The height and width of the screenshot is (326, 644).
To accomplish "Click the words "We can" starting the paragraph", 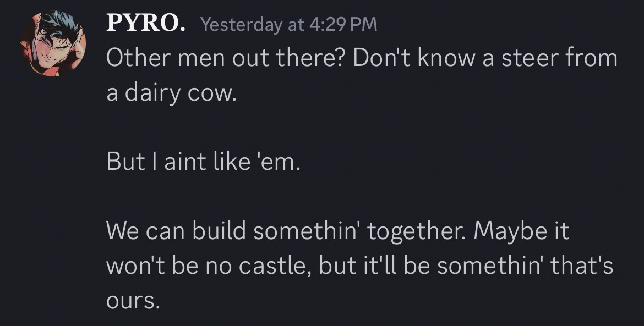I will click(145, 231).
